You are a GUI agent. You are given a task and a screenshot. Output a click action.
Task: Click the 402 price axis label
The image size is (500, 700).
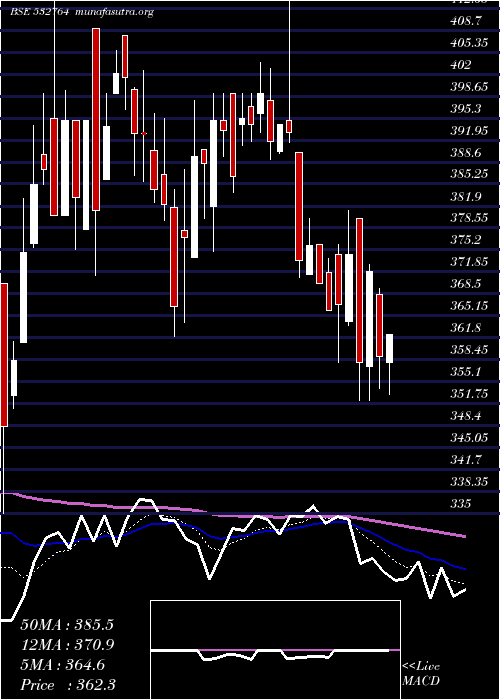pyautogui.click(x=461, y=65)
